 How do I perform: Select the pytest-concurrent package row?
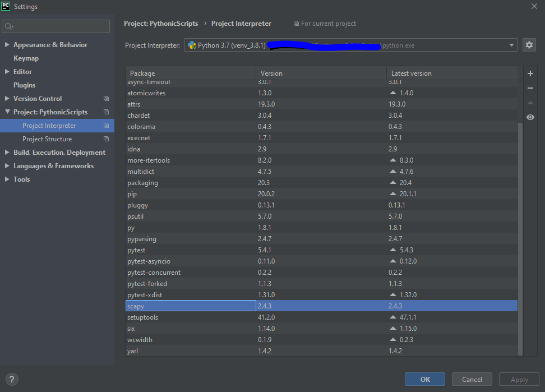(321, 273)
